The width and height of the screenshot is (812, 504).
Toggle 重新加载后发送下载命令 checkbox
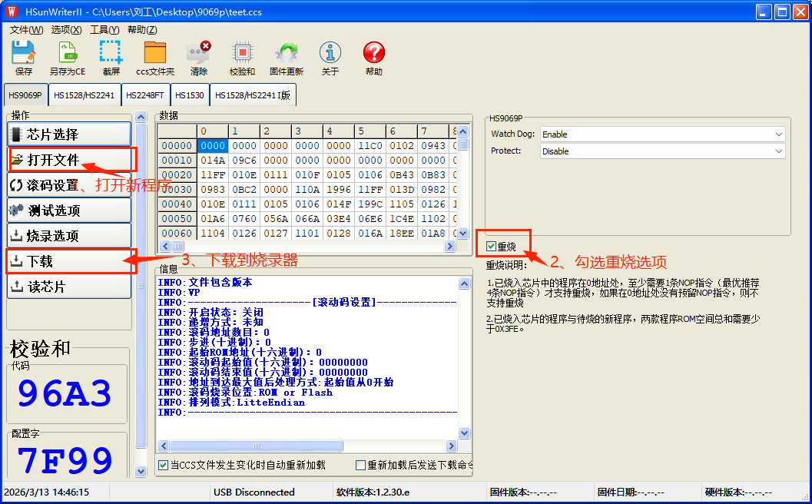click(x=360, y=465)
